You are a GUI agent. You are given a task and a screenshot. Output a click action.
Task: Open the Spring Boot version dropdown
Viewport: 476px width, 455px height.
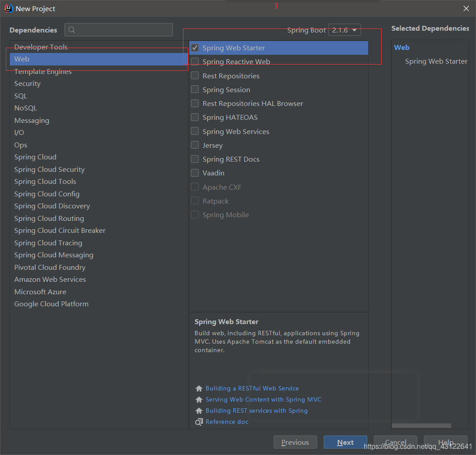[345, 30]
